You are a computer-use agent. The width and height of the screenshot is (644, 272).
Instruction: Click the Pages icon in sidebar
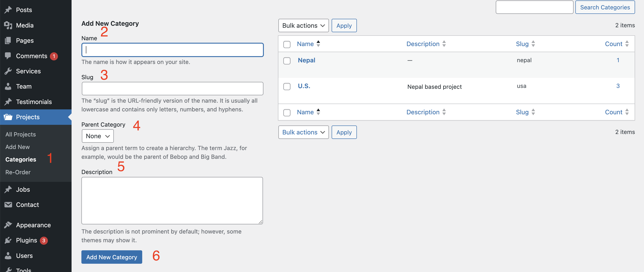[8, 40]
